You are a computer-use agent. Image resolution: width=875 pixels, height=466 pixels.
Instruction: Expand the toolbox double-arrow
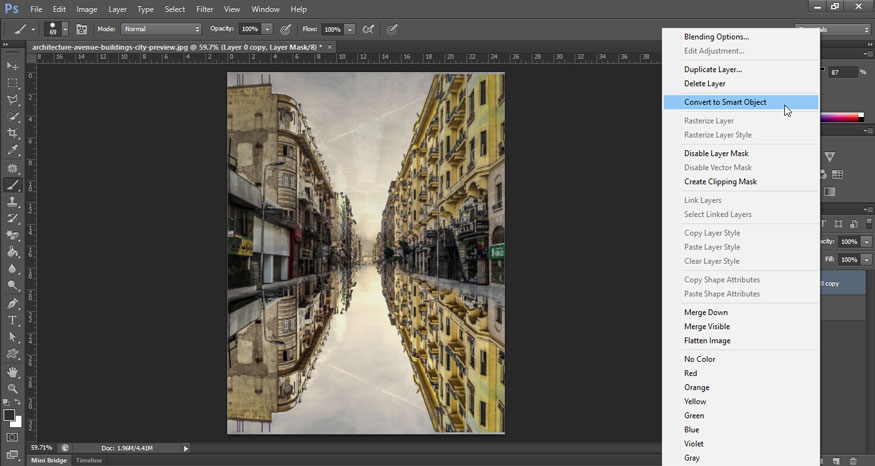click(6, 45)
